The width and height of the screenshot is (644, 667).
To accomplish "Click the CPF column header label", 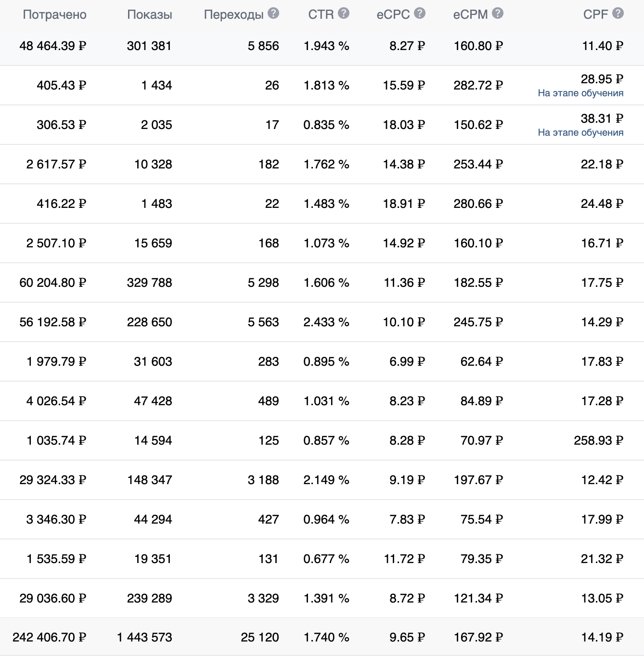I will click(596, 14).
